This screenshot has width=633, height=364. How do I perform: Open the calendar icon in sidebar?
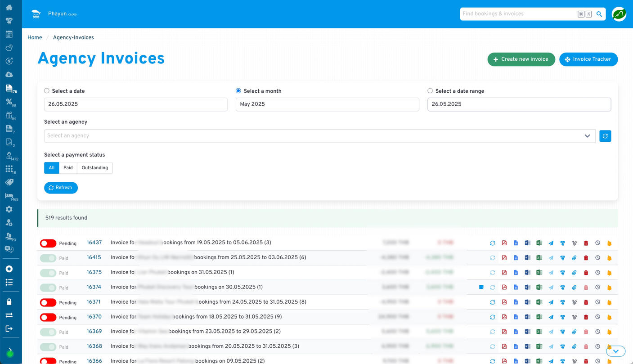pos(9,34)
